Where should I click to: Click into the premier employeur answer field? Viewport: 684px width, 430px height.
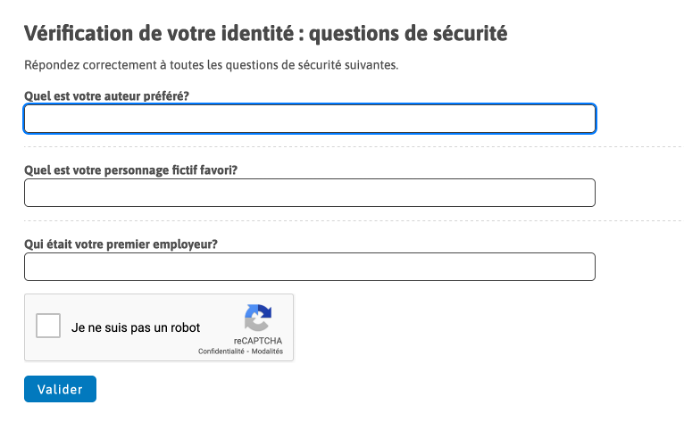310,266
